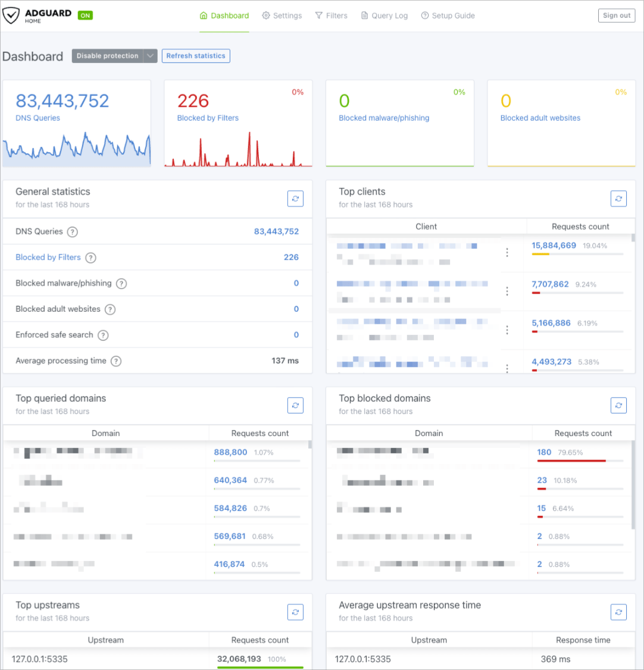Expand the Disable protection dropdown arrow
Screen dimensions: 644x670
tap(150, 56)
